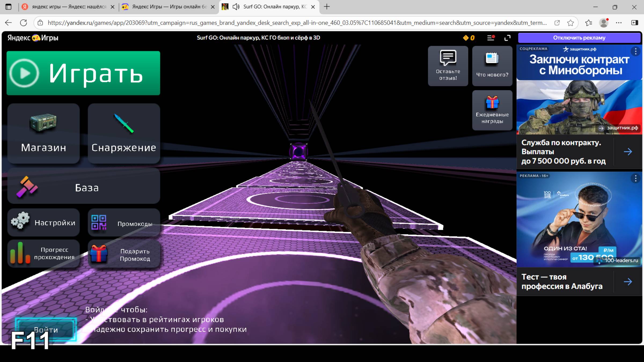This screenshot has width=644, height=362.
Task: Add page to favorites star
Action: pyautogui.click(x=570, y=23)
